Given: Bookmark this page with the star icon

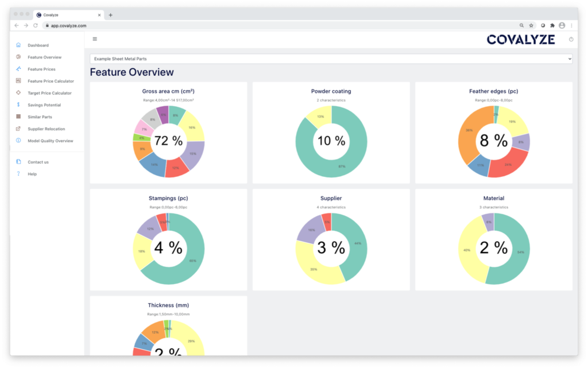Looking at the screenshot, I should point(531,25).
